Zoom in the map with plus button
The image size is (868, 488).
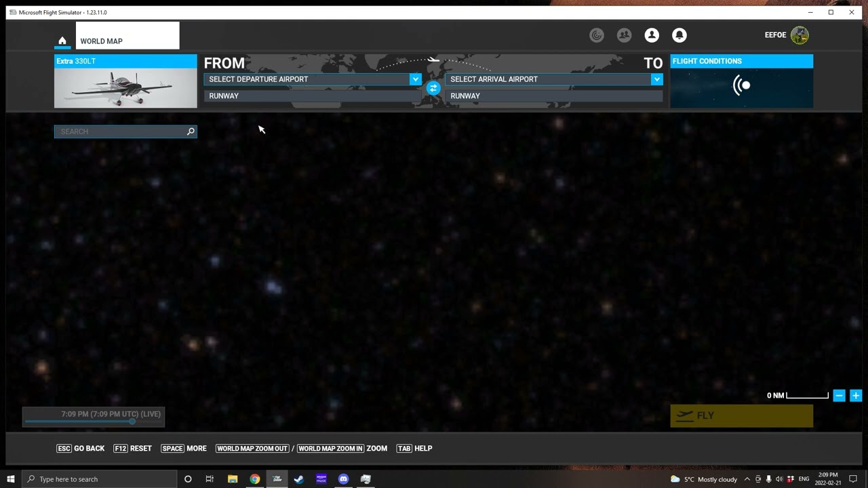856,396
